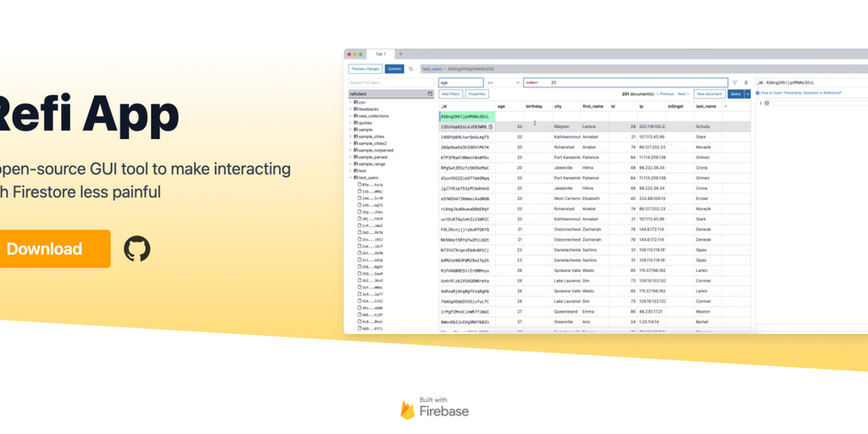Click the Firebase flame logo
The width and height of the screenshot is (868, 434).
click(408, 409)
